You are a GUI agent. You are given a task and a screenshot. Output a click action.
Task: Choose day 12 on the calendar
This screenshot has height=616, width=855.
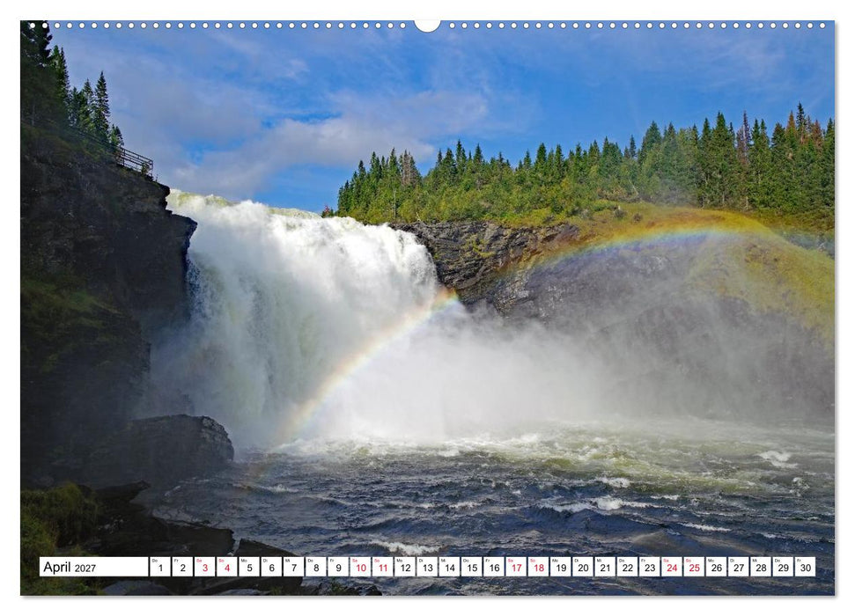(405, 567)
